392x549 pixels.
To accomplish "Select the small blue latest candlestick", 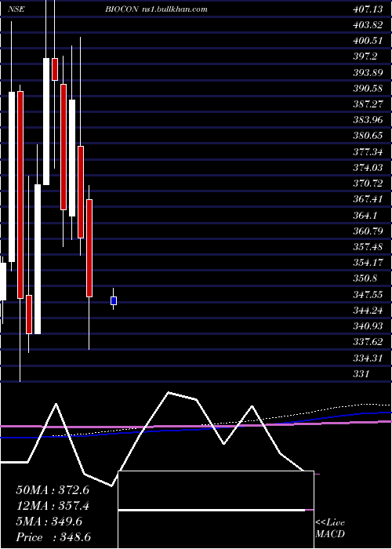I will (x=114, y=300).
